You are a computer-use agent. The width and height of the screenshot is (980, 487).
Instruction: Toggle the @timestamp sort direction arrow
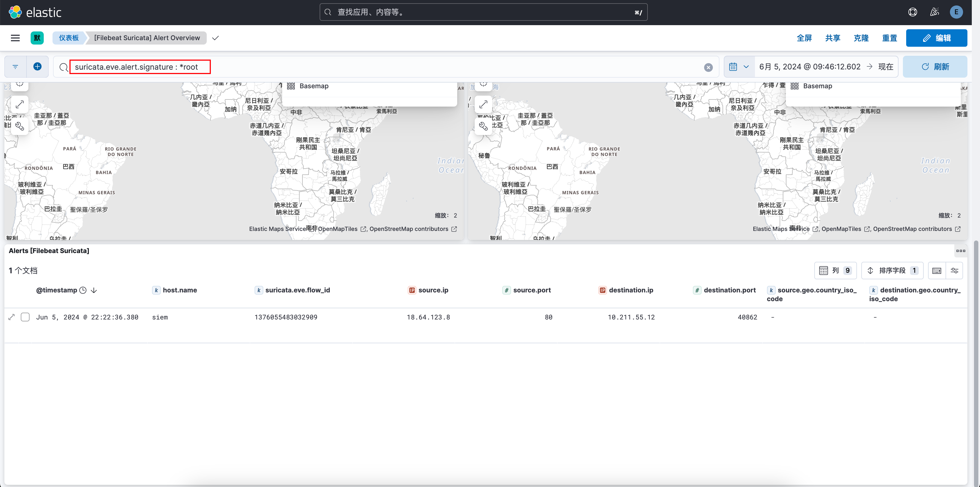tap(94, 290)
